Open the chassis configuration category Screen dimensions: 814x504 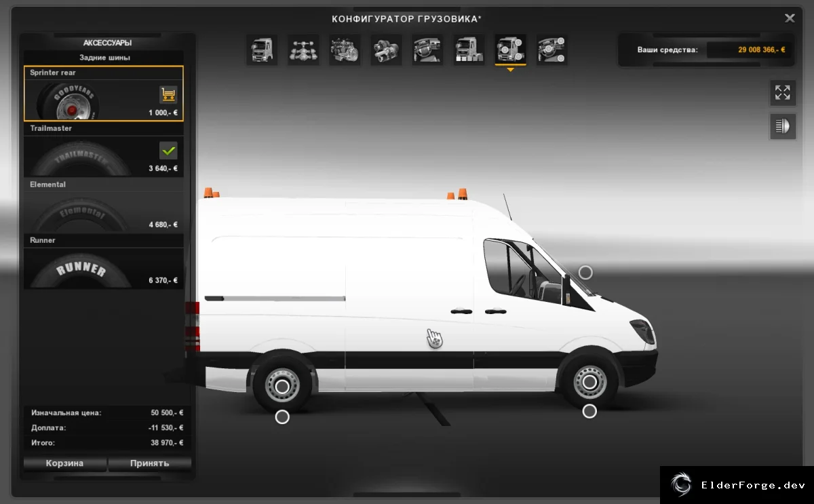coord(303,50)
